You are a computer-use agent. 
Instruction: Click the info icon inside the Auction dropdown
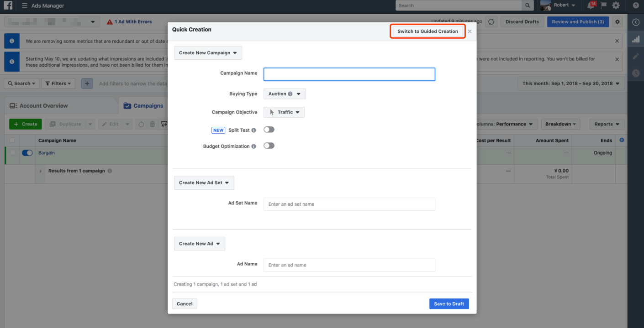pyautogui.click(x=290, y=94)
